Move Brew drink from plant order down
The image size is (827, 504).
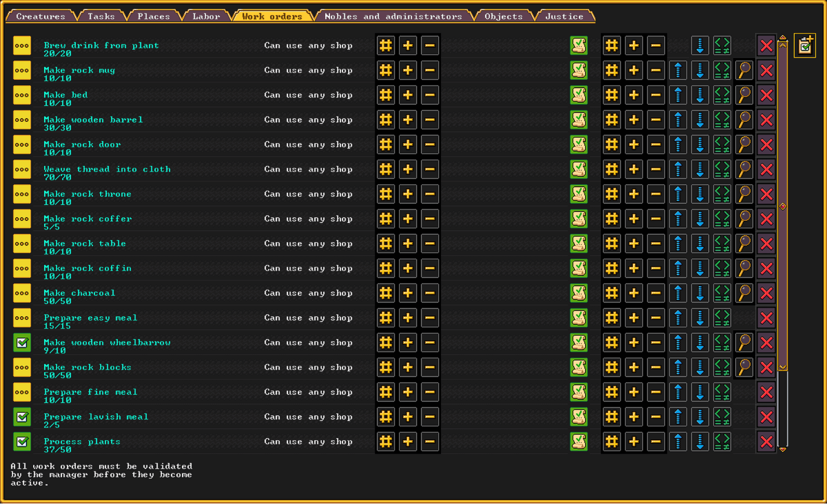click(x=700, y=46)
